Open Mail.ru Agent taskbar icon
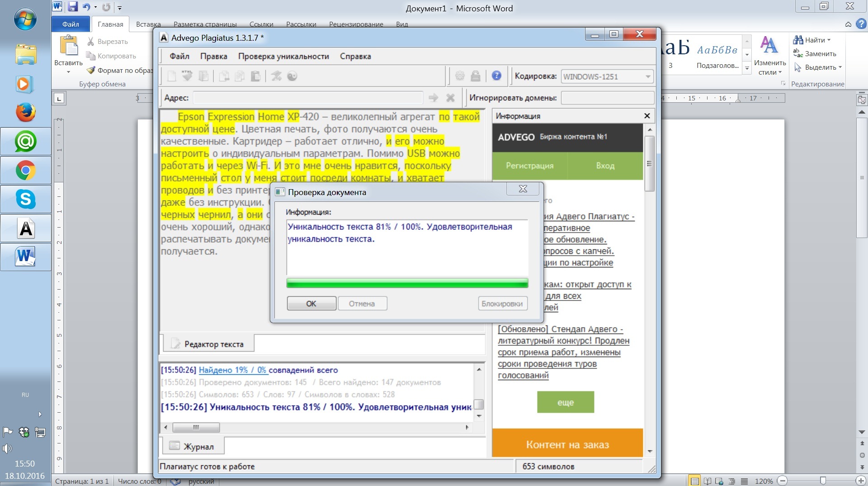The image size is (868, 486). 26,142
